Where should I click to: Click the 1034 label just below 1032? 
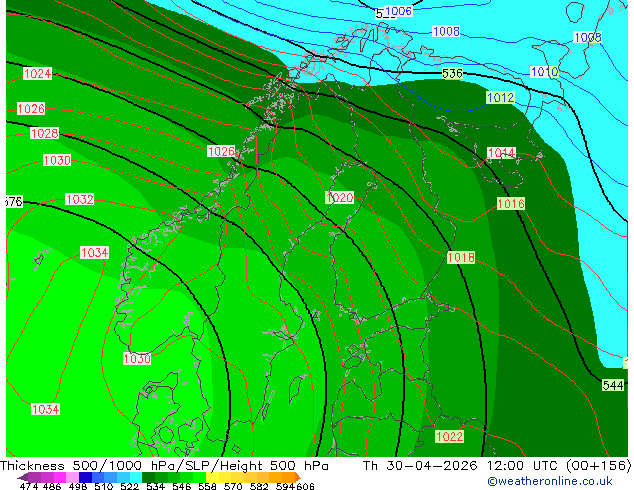(94, 253)
